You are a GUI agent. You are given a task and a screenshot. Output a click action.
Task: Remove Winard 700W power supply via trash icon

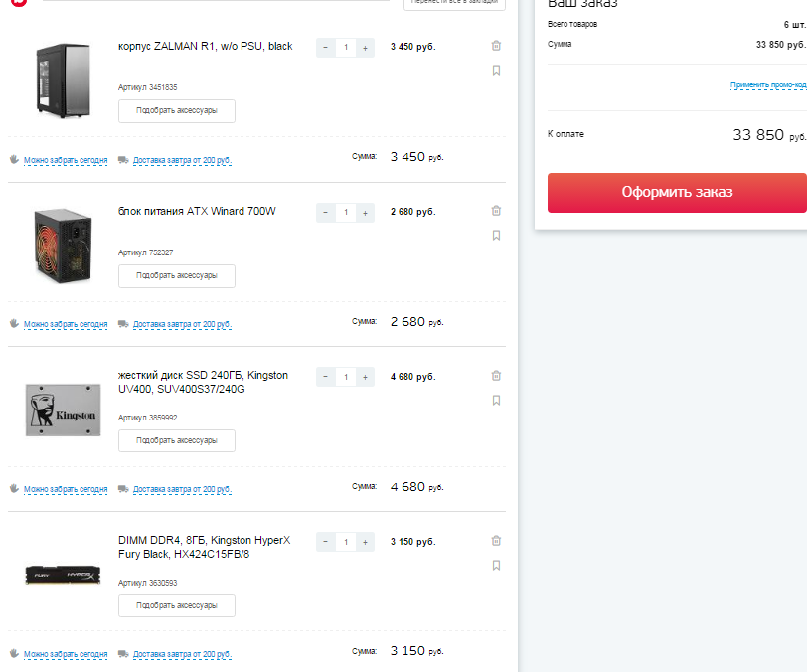(x=496, y=210)
